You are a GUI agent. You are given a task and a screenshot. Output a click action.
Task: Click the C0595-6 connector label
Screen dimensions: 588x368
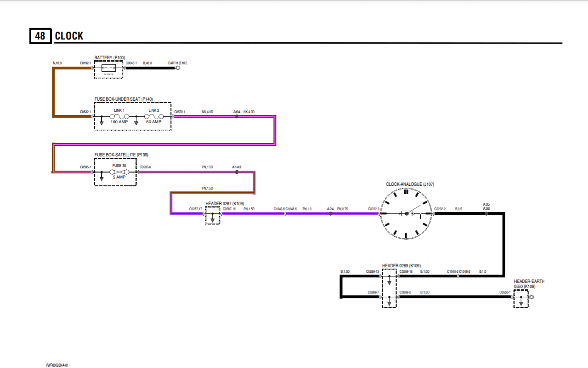click(145, 167)
